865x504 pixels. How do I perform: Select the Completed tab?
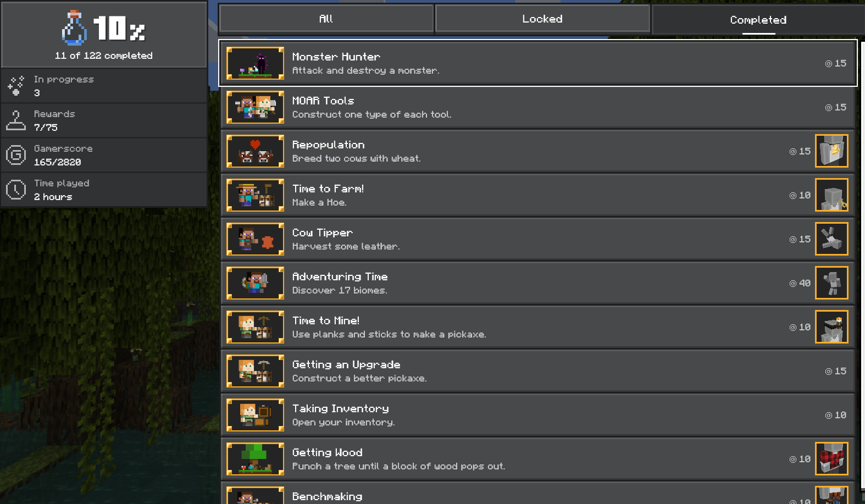[758, 20]
